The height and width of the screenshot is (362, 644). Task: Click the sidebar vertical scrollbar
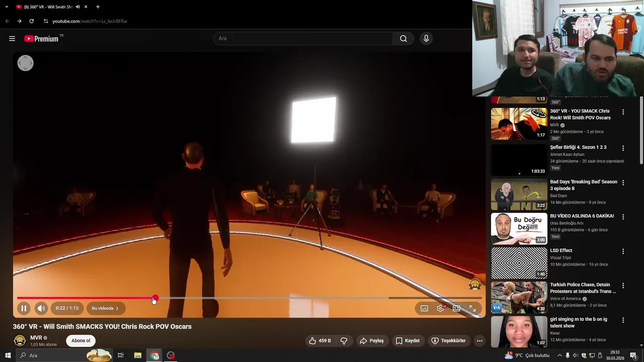[641, 131]
